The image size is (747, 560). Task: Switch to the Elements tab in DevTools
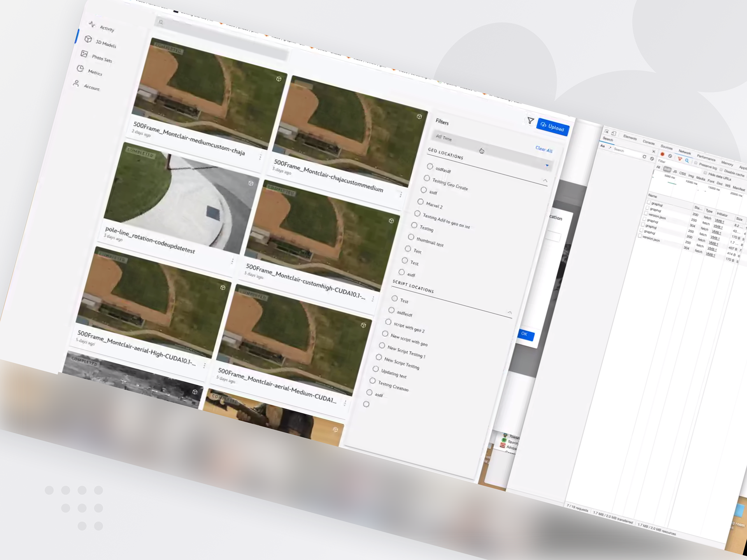point(630,138)
